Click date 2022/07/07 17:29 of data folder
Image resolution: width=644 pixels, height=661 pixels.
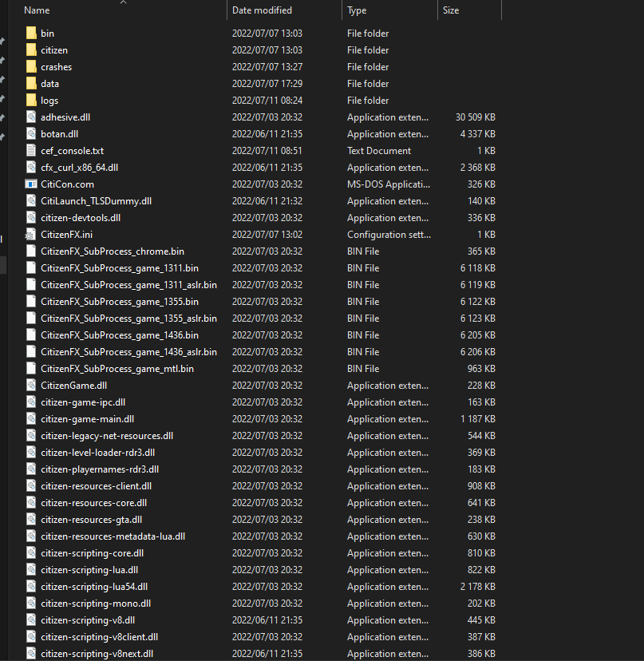click(267, 84)
